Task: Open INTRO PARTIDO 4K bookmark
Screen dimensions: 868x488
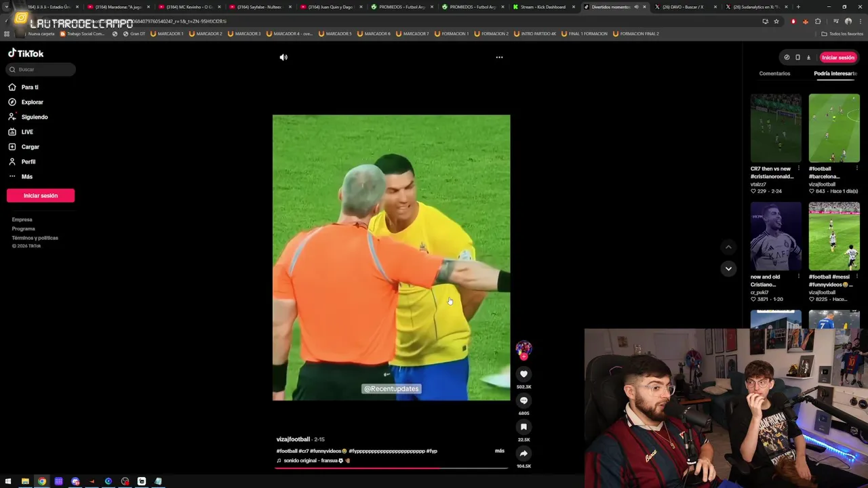Action: (535, 34)
